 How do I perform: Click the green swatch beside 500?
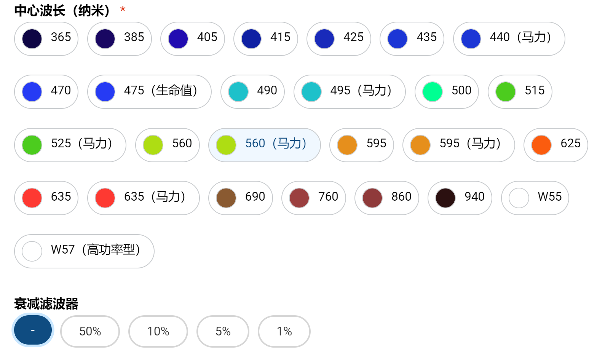(x=433, y=92)
